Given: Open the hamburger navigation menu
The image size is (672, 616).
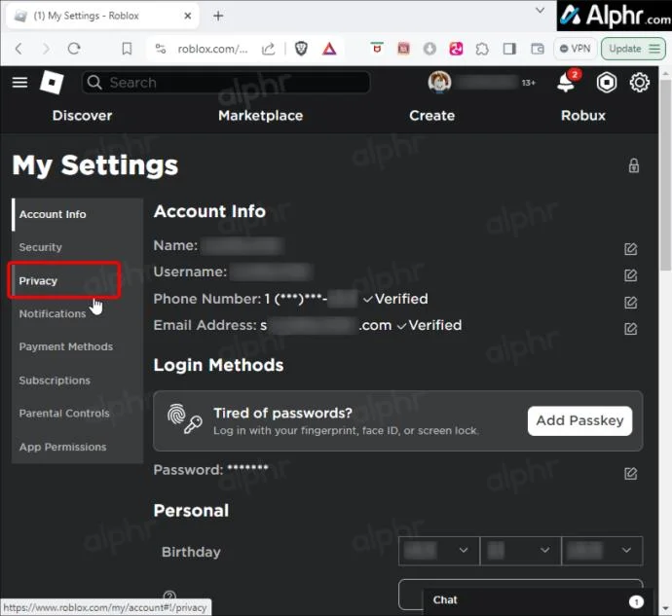Looking at the screenshot, I should pyautogui.click(x=19, y=82).
